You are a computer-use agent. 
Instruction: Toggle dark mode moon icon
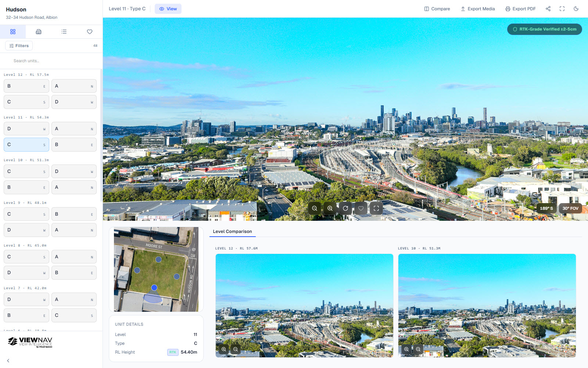point(576,9)
